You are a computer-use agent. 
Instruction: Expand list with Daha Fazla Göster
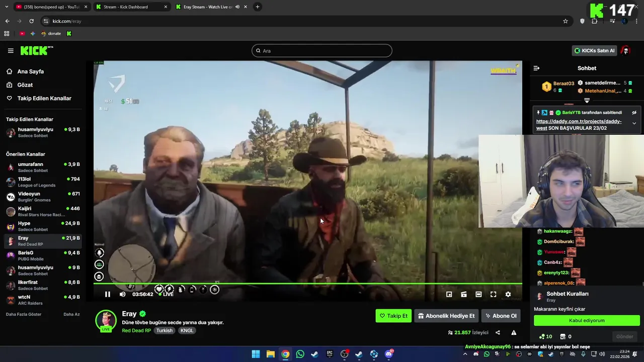24,314
